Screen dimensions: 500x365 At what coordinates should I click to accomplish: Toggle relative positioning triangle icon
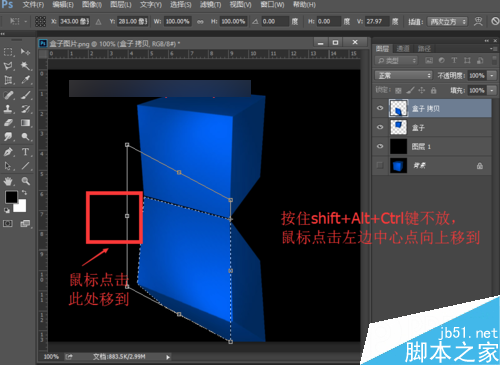98,22
